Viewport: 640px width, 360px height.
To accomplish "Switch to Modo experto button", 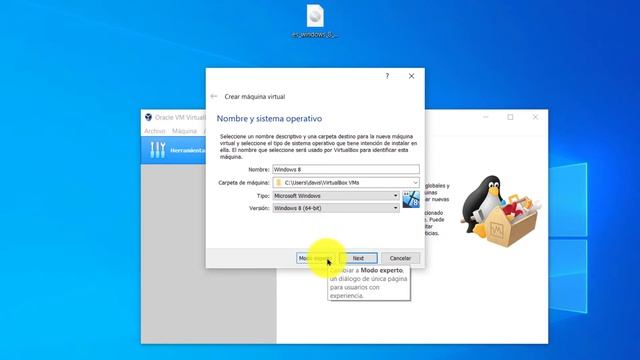I will tap(316, 258).
